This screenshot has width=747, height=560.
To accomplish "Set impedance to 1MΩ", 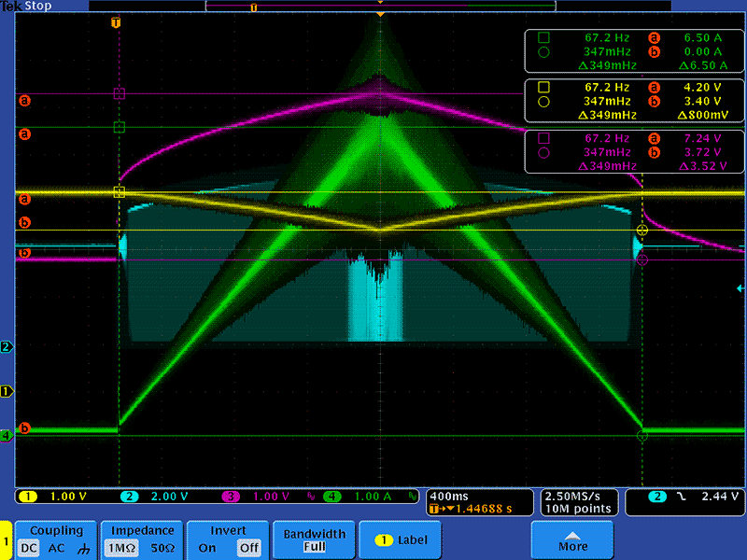I will [x=121, y=548].
